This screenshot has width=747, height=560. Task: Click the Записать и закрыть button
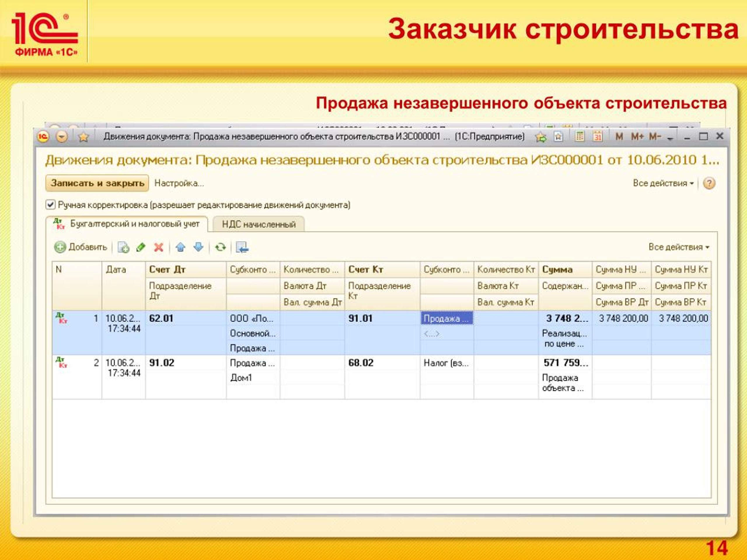click(97, 183)
